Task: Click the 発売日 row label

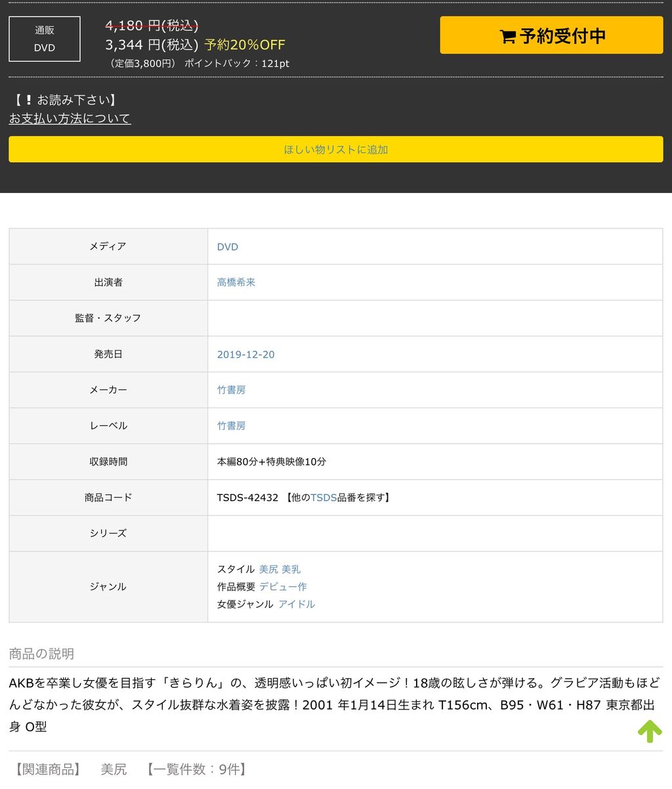Action: coord(108,354)
